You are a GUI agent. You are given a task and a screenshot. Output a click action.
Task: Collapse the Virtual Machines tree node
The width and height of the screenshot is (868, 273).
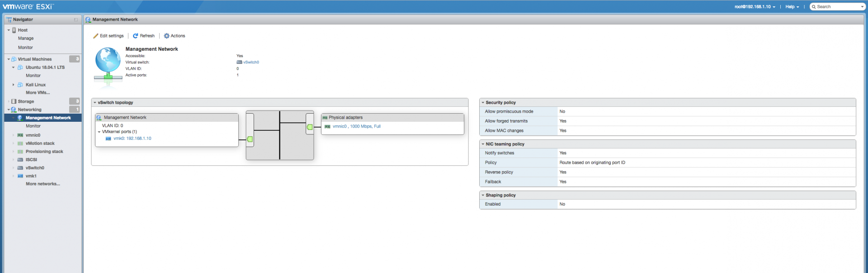(9, 59)
